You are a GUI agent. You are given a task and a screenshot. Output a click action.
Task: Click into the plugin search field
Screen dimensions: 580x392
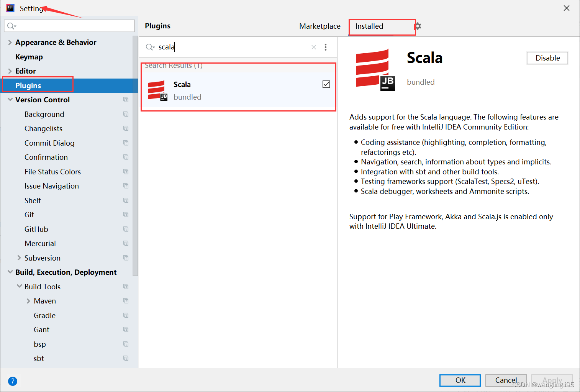point(234,47)
